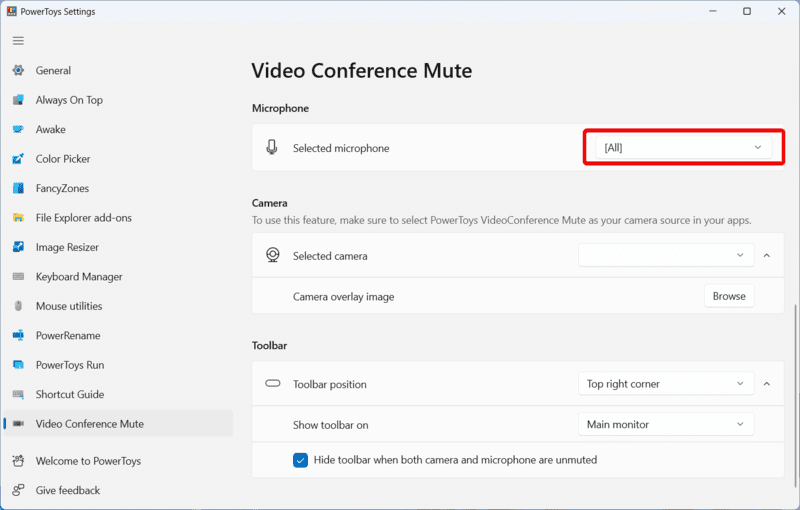Open the Selected camera dropdown
Viewport: 800px width, 510px height.
(x=666, y=255)
